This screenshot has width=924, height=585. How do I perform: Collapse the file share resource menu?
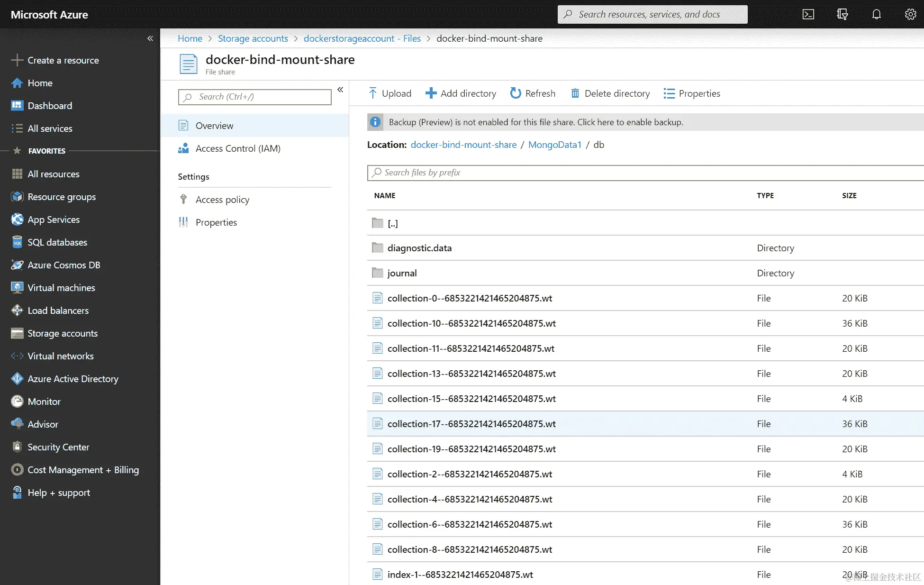[x=340, y=90]
